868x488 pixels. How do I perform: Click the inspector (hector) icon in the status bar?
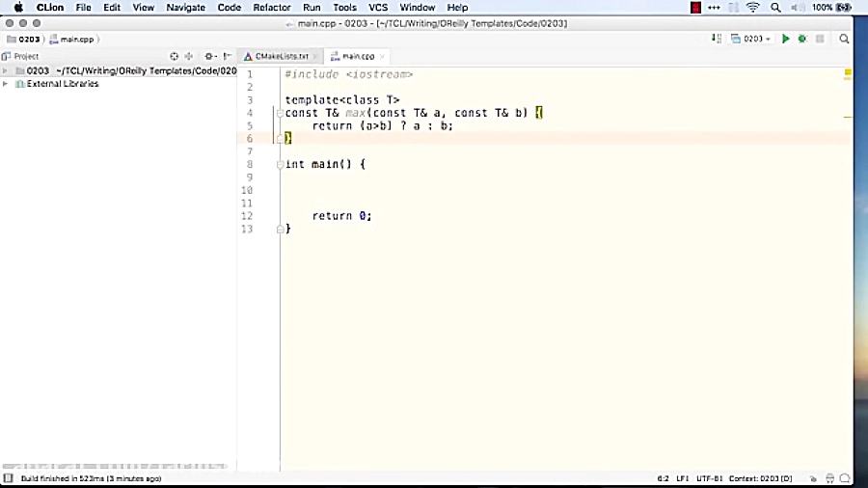tap(829, 478)
